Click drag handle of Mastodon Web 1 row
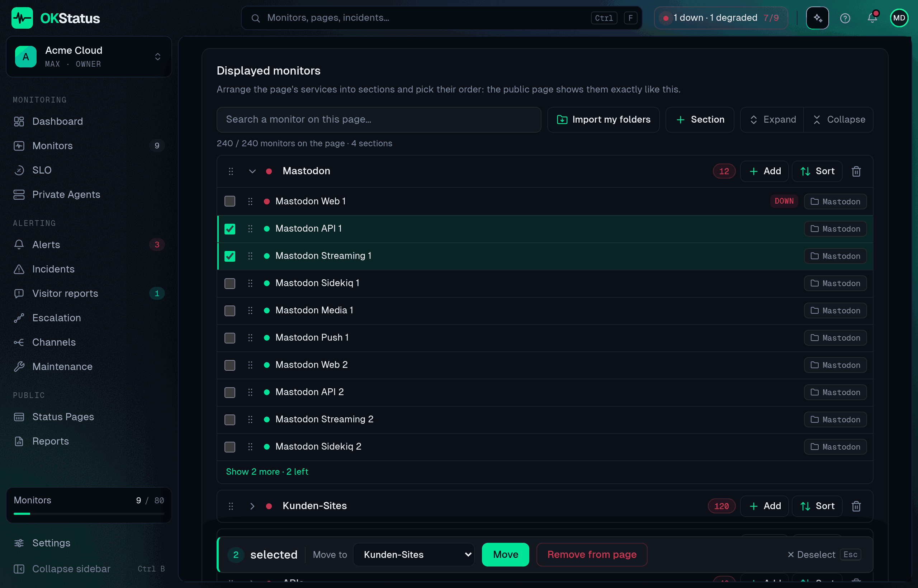This screenshot has width=918, height=588. click(x=250, y=201)
